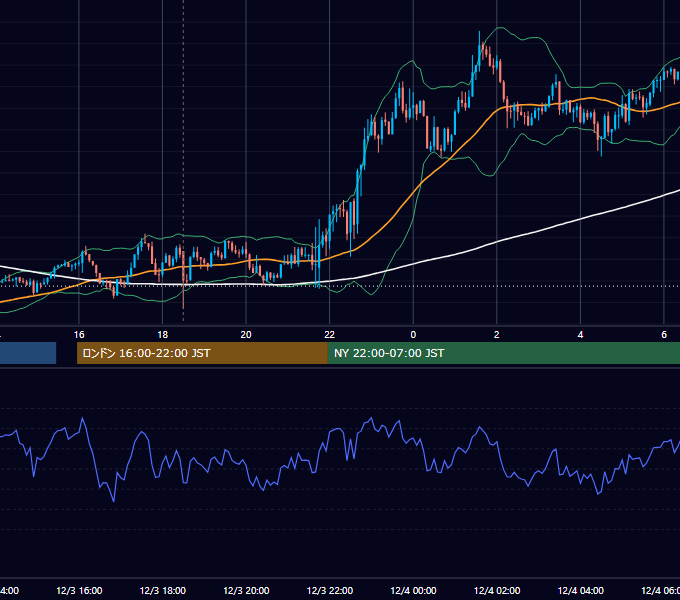Click the 12/3 18:00 date label
This screenshot has width=680, height=600.
[163, 590]
